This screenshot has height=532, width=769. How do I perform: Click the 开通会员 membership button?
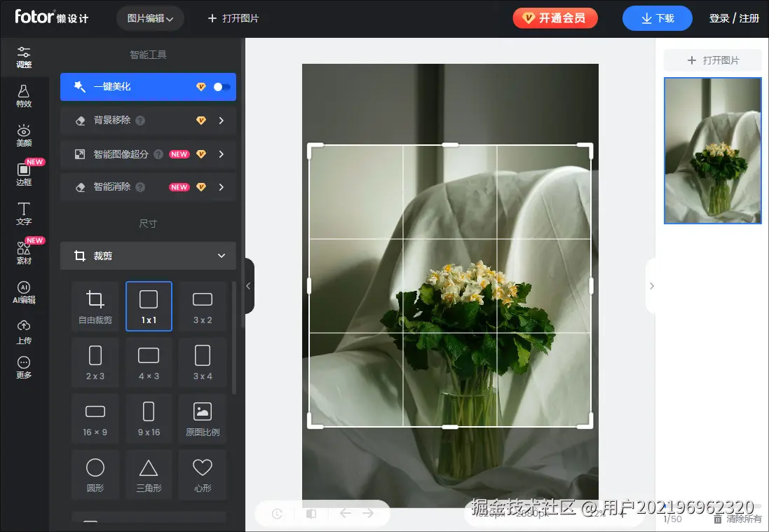[x=555, y=18]
